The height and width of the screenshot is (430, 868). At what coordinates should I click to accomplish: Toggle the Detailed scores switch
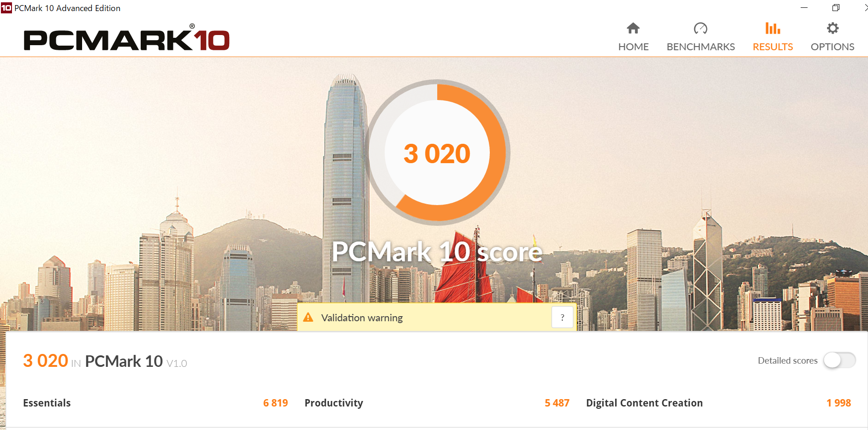(839, 360)
